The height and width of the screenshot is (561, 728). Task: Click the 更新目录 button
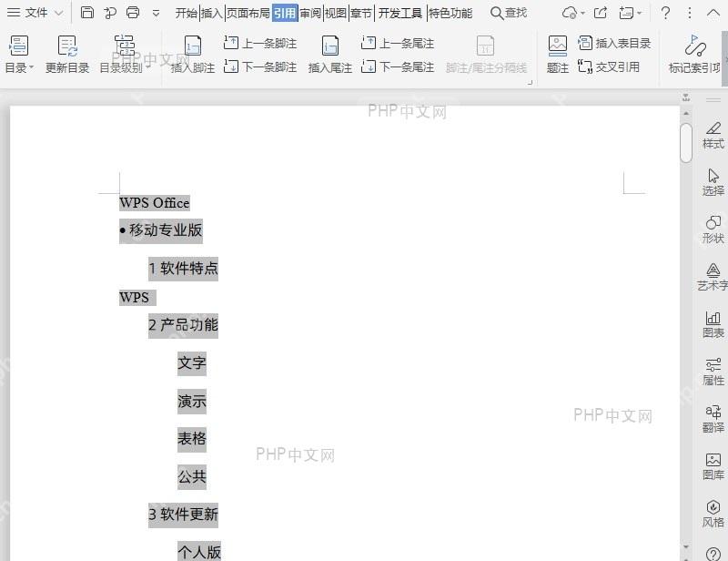pos(67,55)
